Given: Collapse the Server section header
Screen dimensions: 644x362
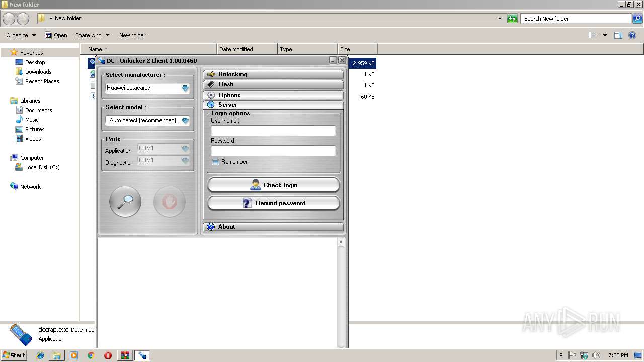Looking at the screenshot, I should (273, 105).
